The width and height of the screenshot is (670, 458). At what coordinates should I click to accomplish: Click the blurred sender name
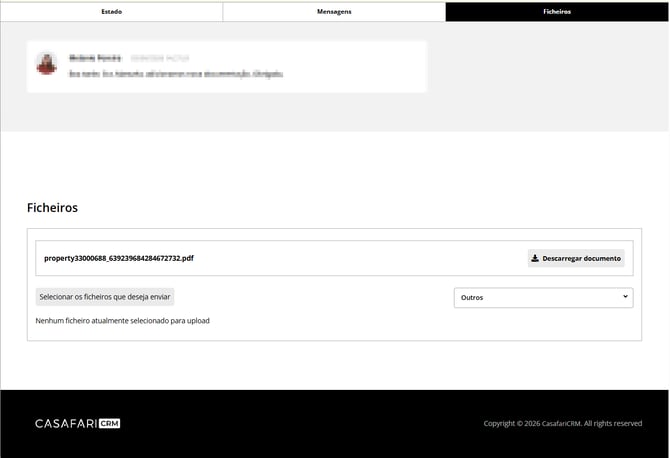tap(95, 58)
